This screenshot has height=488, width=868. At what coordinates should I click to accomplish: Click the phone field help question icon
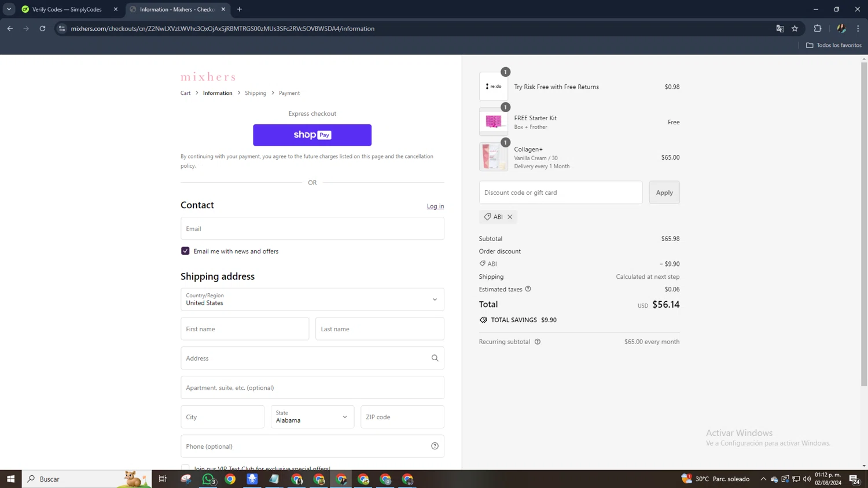click(435, 446)
